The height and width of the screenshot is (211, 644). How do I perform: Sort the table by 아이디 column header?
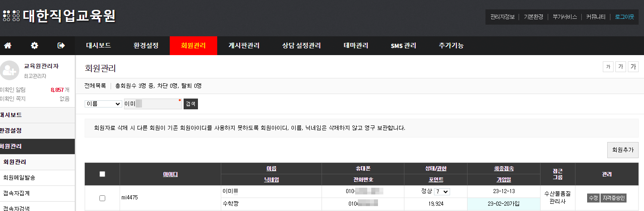(170, 174)
